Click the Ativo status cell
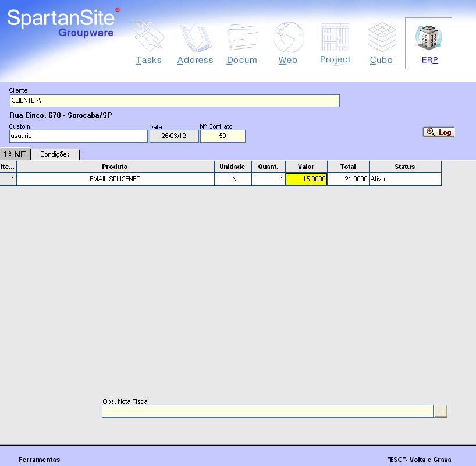 [405, 179]
